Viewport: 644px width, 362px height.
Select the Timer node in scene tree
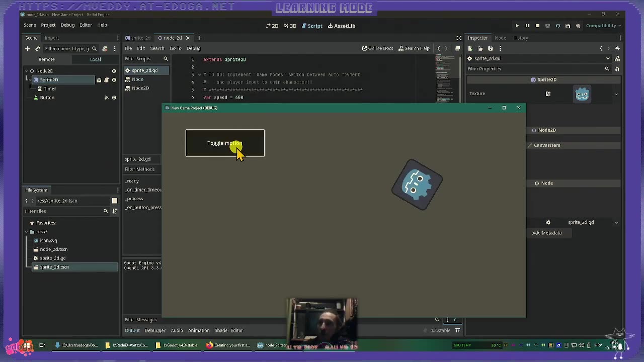tap(49, 88)
